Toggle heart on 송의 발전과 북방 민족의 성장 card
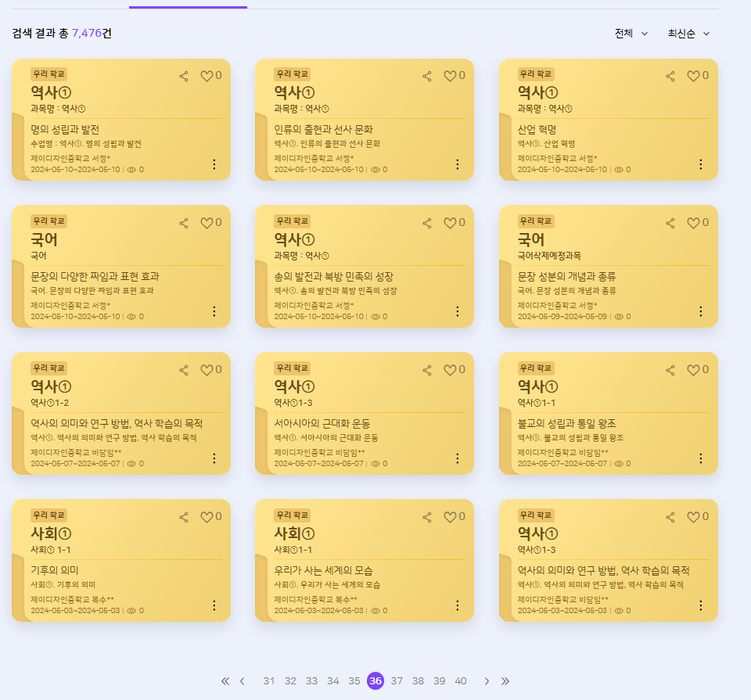This screenshot has width=751, height=700. [450, 223]
